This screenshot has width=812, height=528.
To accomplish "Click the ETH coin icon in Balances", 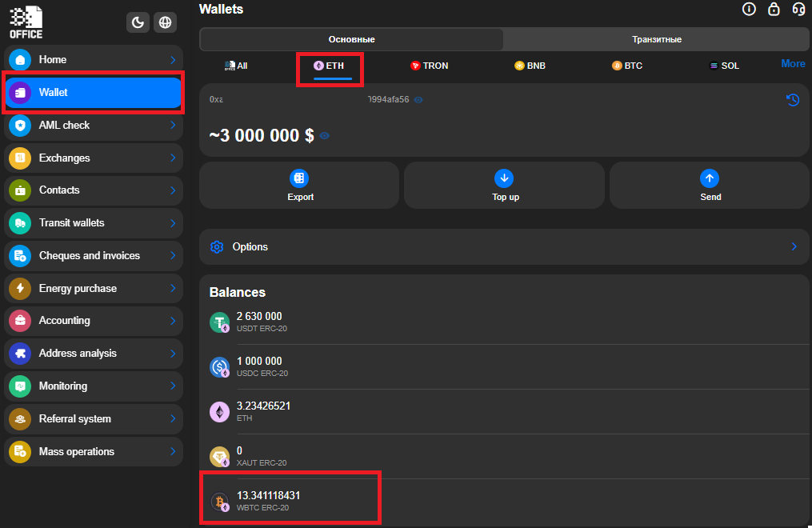I will 219,412.
